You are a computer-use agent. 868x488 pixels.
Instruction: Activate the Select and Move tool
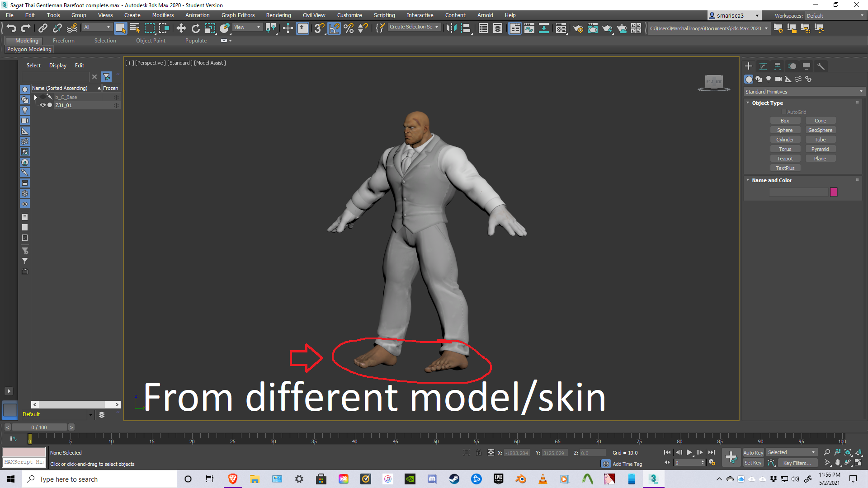181,28
